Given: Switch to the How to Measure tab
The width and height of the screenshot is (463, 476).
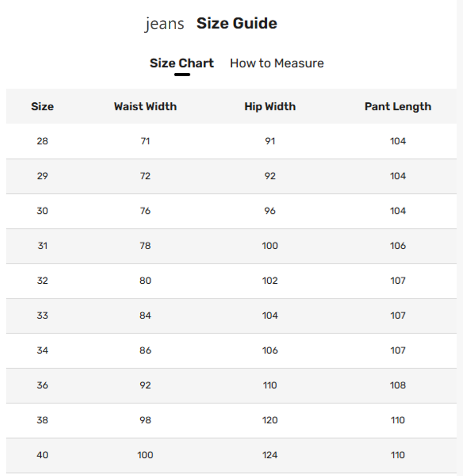Looking at the screenshot, I should pos(277,63).
